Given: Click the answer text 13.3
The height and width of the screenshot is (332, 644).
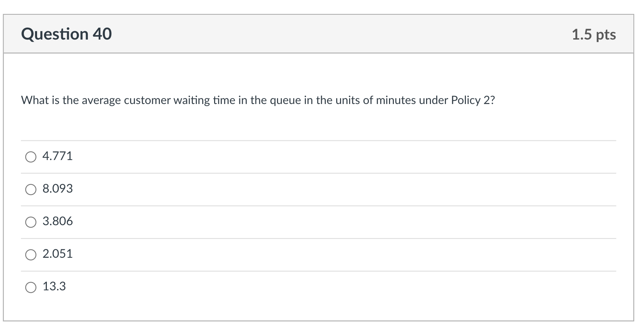Looking at the screenshot, I should tap(55, 286).
